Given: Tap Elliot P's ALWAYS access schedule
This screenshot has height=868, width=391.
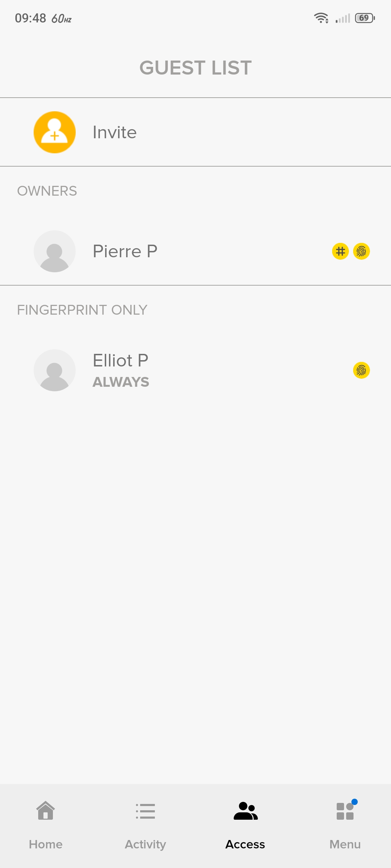Looking at the screenshot, I should click(x=121, y=382).
